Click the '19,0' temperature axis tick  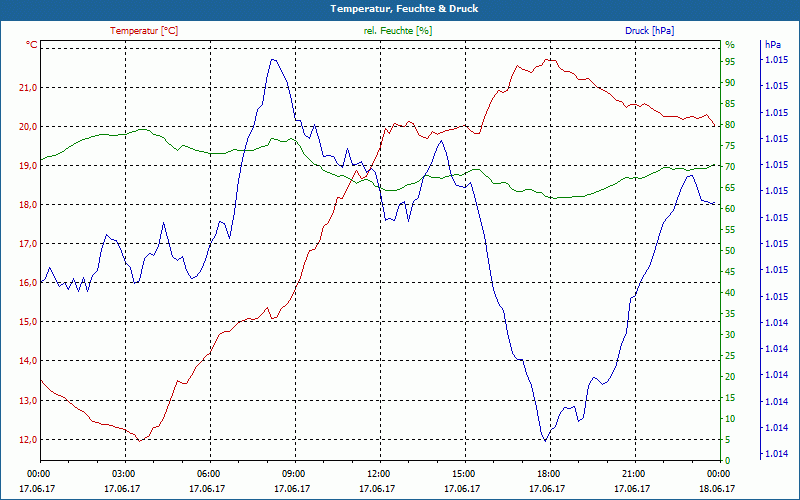[29, 166]
